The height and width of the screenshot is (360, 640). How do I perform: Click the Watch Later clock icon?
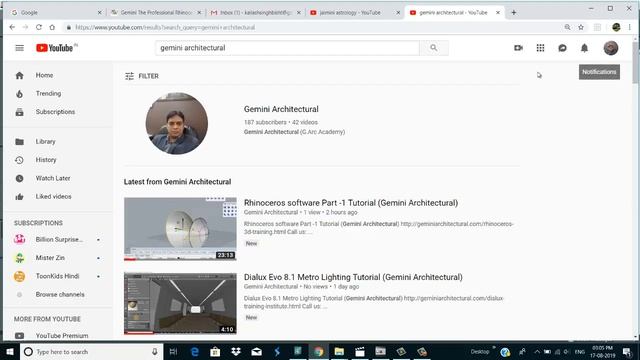[19, 178]
